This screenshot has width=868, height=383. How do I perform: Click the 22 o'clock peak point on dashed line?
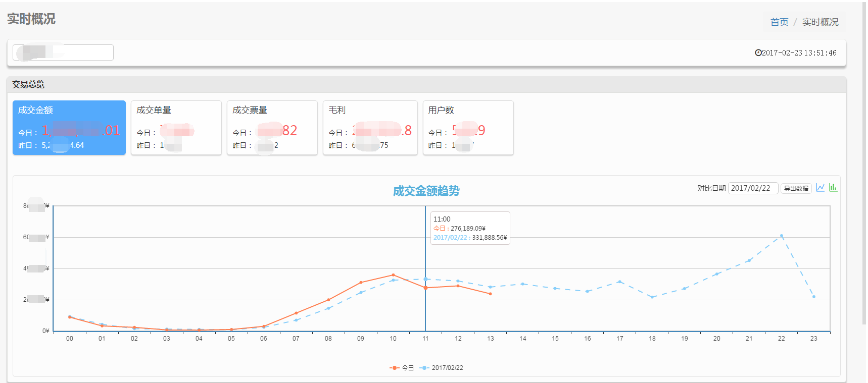pos(782,236)
